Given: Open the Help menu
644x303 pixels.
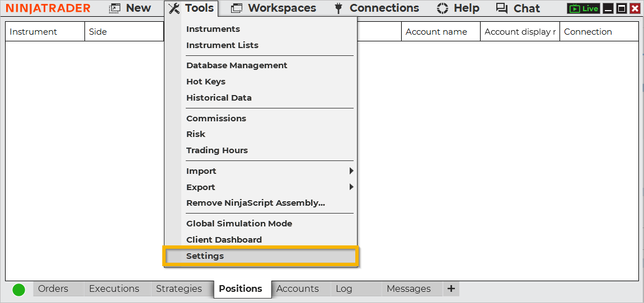Looking at the screenshot, I should (x=458, y=8).
